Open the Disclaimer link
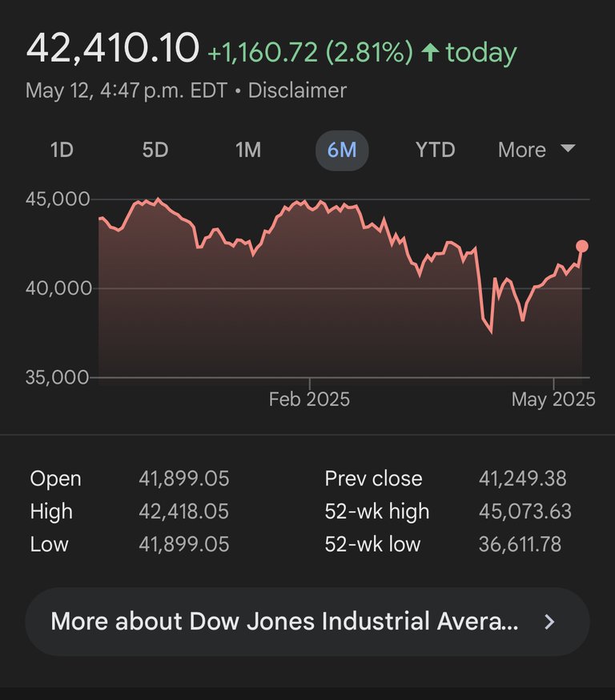This screenshot has width=615, height=700. point(297,91)
